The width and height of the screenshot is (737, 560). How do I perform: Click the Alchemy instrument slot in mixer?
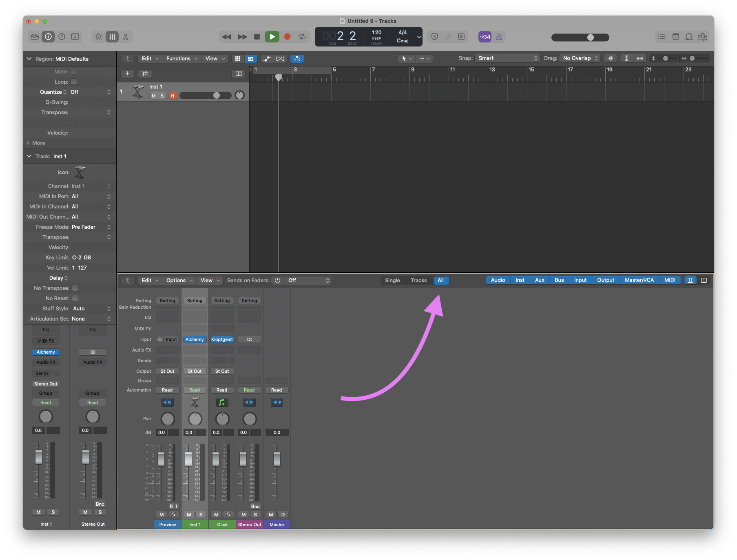click(x=195, y=339)
